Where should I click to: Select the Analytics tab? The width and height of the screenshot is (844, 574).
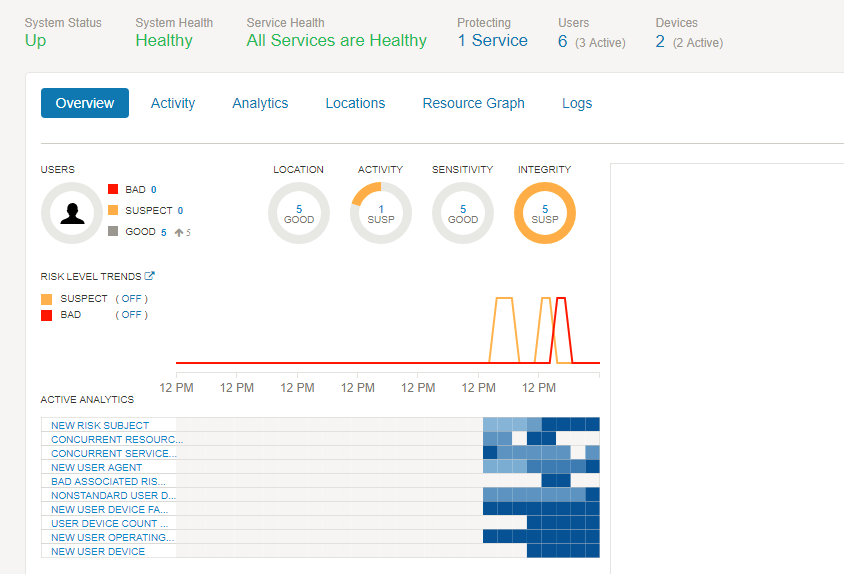(260, 103)
